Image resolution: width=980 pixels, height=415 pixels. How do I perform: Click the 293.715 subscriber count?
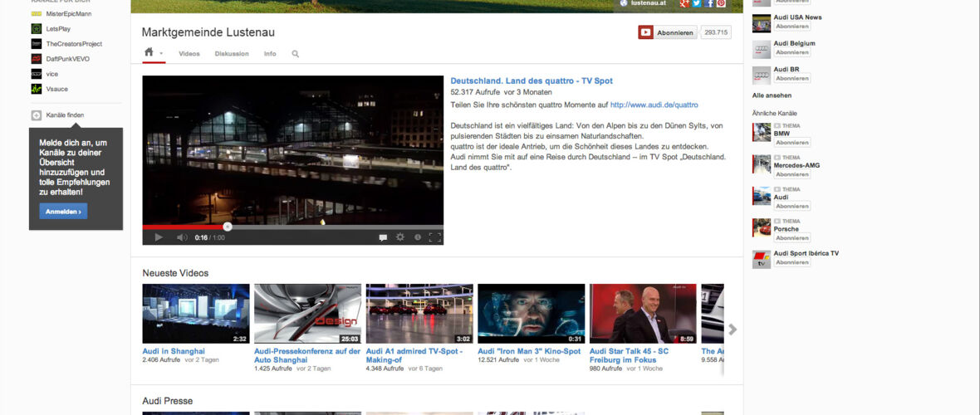[716, 32]
